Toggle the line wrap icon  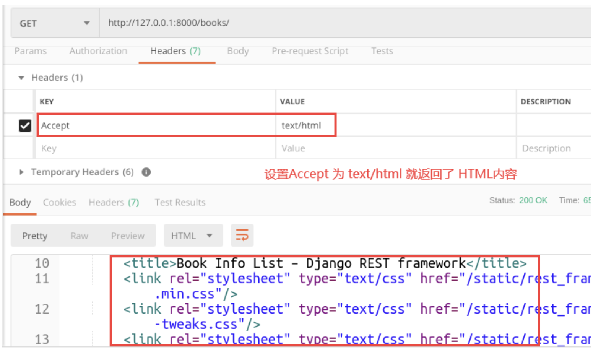click(242, 235)
